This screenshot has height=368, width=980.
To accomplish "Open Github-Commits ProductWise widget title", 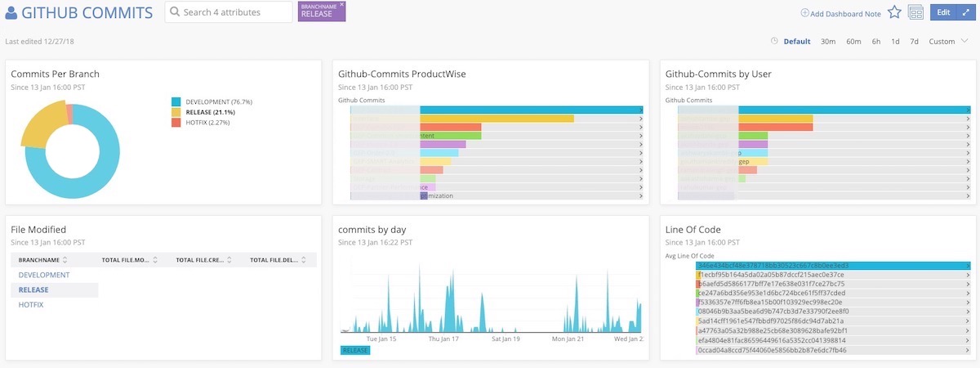I will [x=402, y=74].
